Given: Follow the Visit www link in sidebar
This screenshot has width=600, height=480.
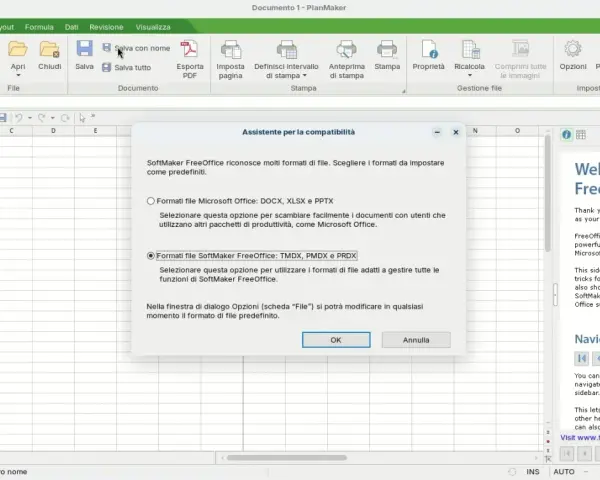Looking at the screenshot, I should [x=580, y=437].
